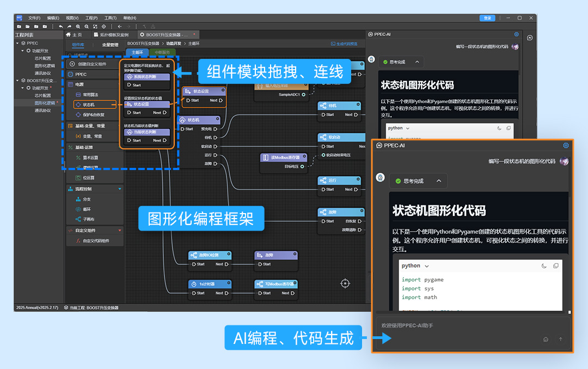Collapse the 流程控制 component group
This screenshot has height=369, width=588.
coord(120,189)
